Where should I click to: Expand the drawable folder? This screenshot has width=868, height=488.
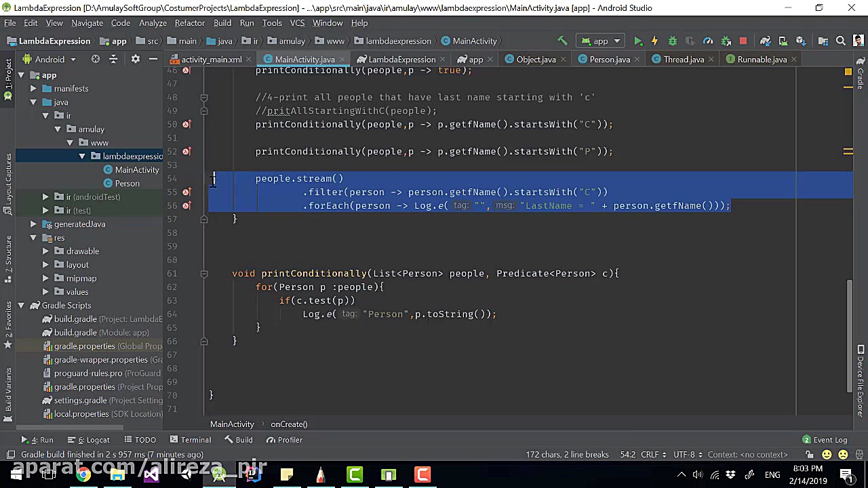point(45,251)
